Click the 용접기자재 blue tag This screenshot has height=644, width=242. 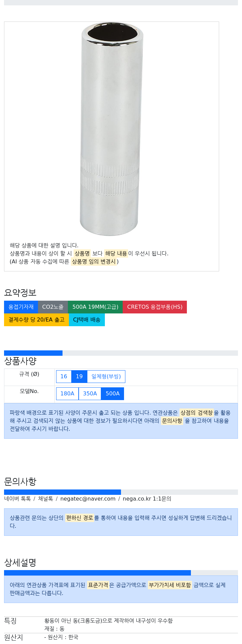point(21,307)
